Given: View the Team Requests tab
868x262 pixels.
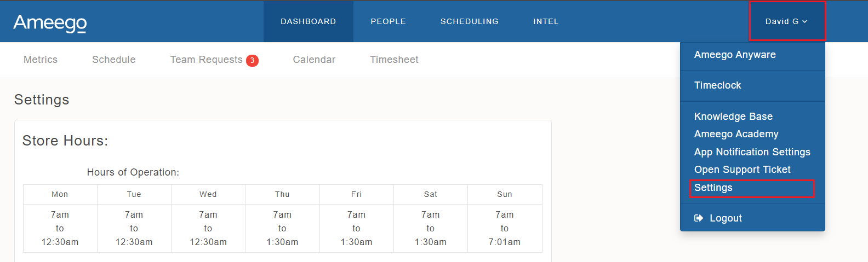Looking at the screenshot, I should pyautogui.click(x=206, y=60).
